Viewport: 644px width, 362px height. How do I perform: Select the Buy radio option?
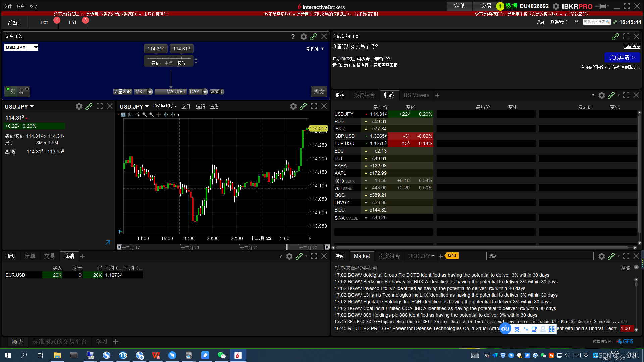(x=11, y=91)
